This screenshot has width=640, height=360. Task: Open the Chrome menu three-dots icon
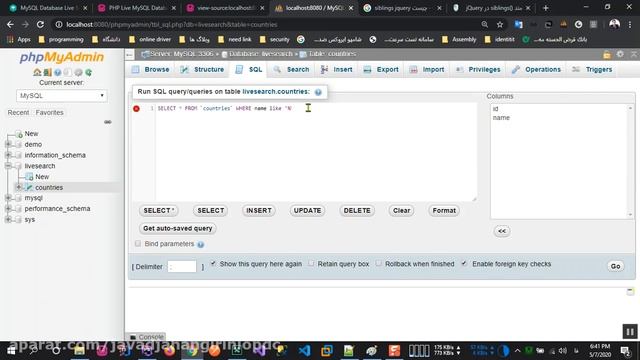(x=630, y=24)
